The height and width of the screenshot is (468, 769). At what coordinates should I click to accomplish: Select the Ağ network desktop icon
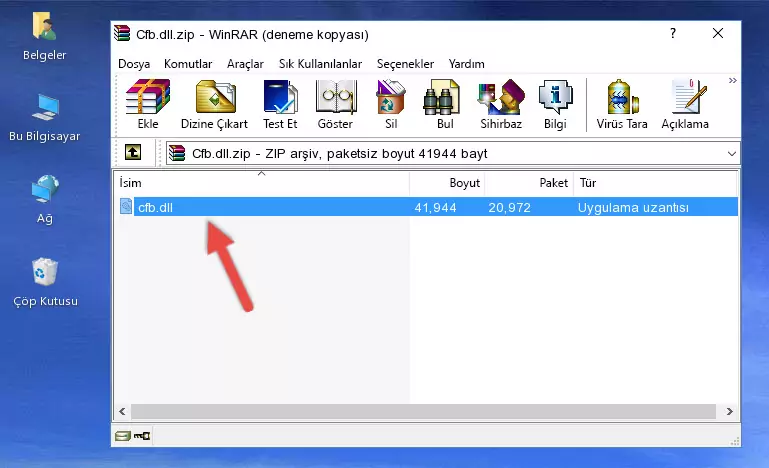45,200
